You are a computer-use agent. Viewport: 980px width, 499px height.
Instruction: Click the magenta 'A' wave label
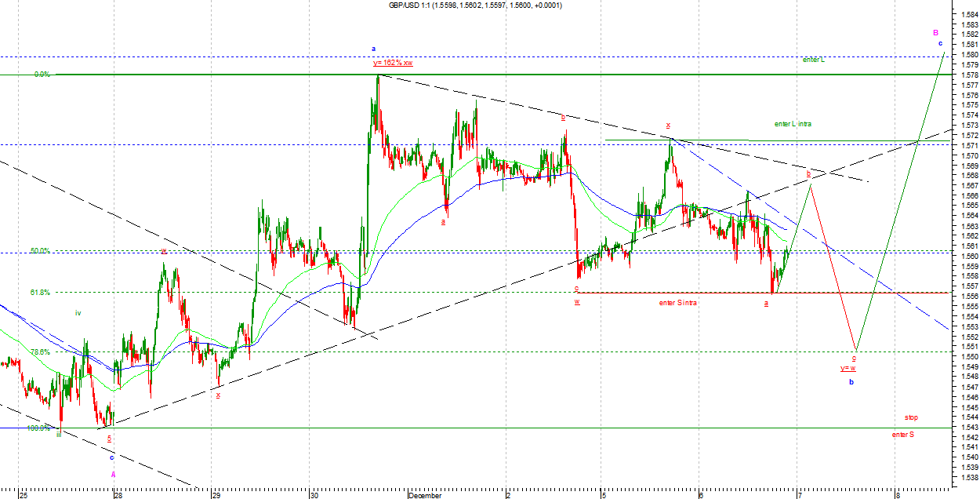(x=112, y=474)
